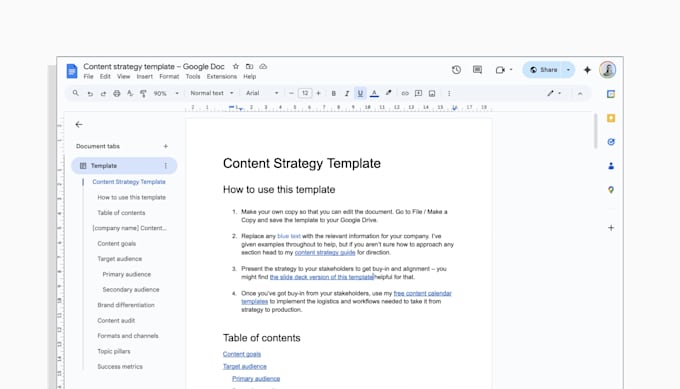
Task: Print the document
Action: coord(117,93)
